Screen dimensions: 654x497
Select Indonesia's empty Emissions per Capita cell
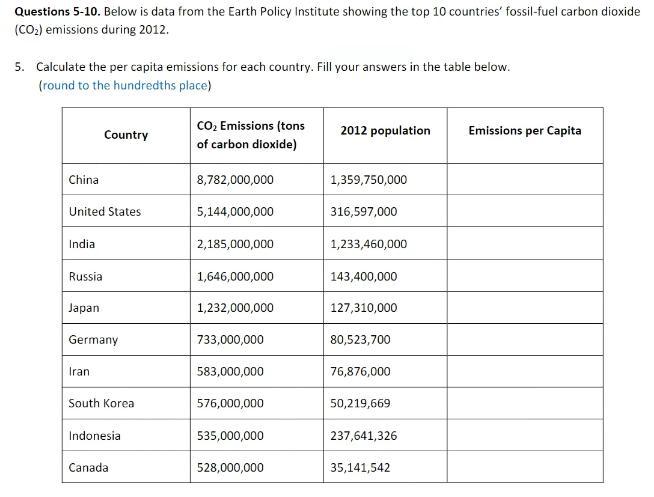click(x=524, y=435)
